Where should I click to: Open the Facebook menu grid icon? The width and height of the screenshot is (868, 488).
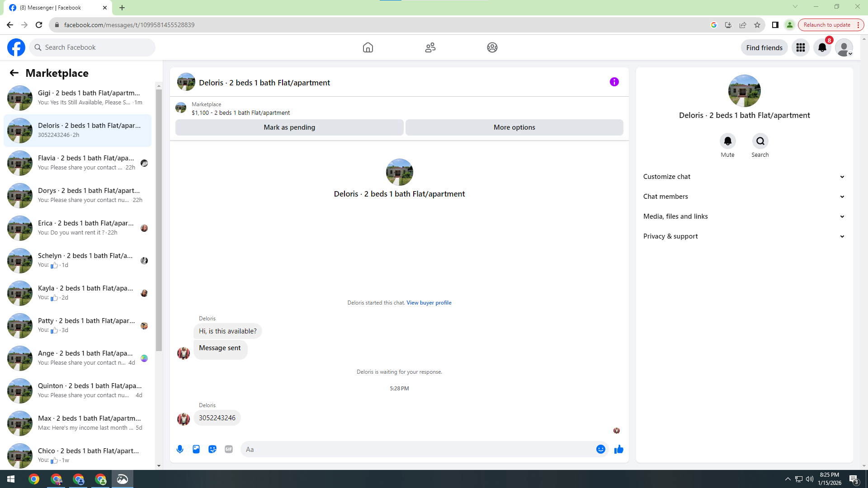pyautogui.click(x=800, y=47)
